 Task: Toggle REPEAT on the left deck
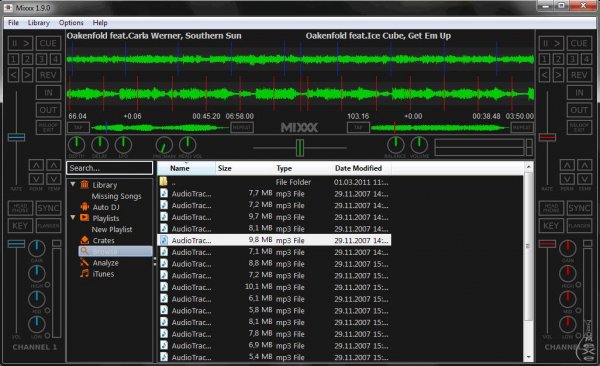click(242, 127)
